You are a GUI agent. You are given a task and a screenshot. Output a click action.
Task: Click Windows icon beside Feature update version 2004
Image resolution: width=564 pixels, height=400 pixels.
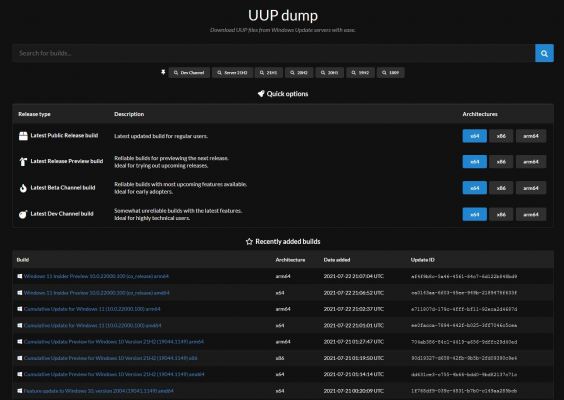20,391
